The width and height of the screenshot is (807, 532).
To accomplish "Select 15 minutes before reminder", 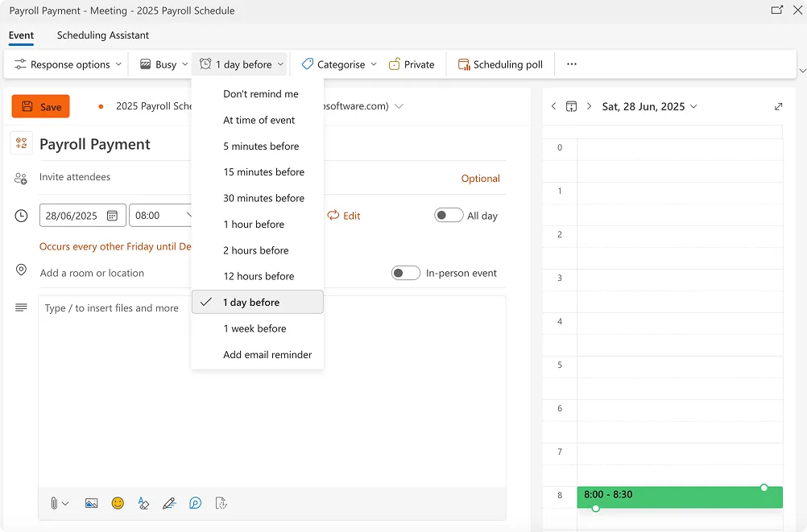I will point(263,172).
